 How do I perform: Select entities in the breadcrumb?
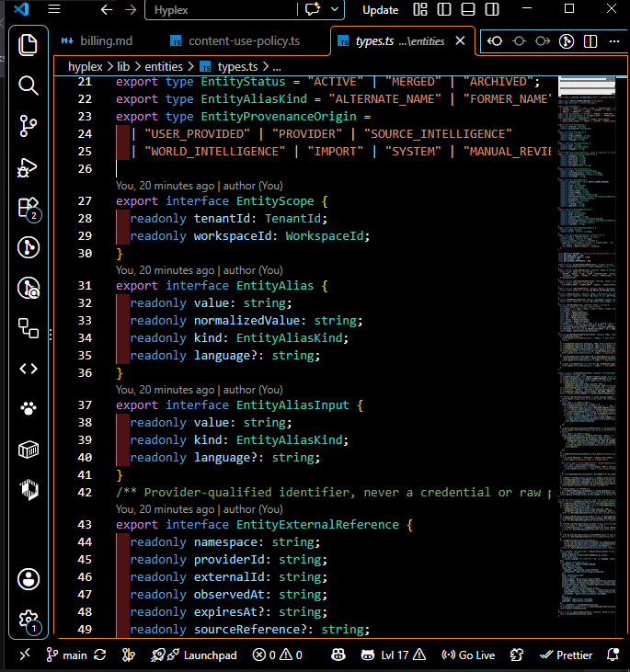point(164,67)
